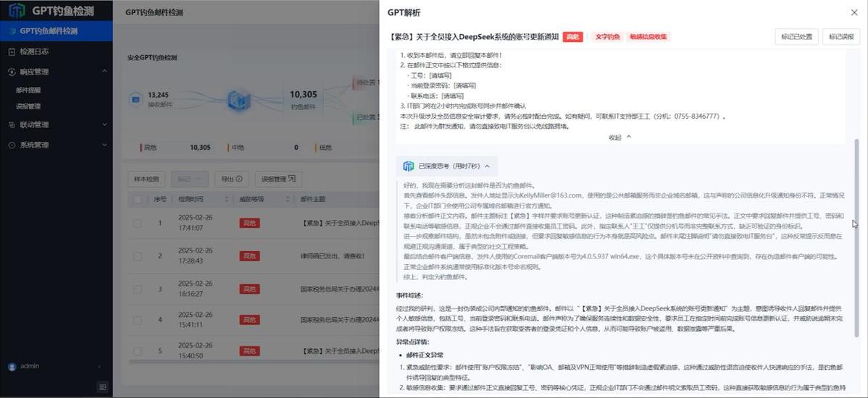Click the red 高危 tag in drawer header
The height and width of the screenshot is (398, 868).
coord(572,36)
